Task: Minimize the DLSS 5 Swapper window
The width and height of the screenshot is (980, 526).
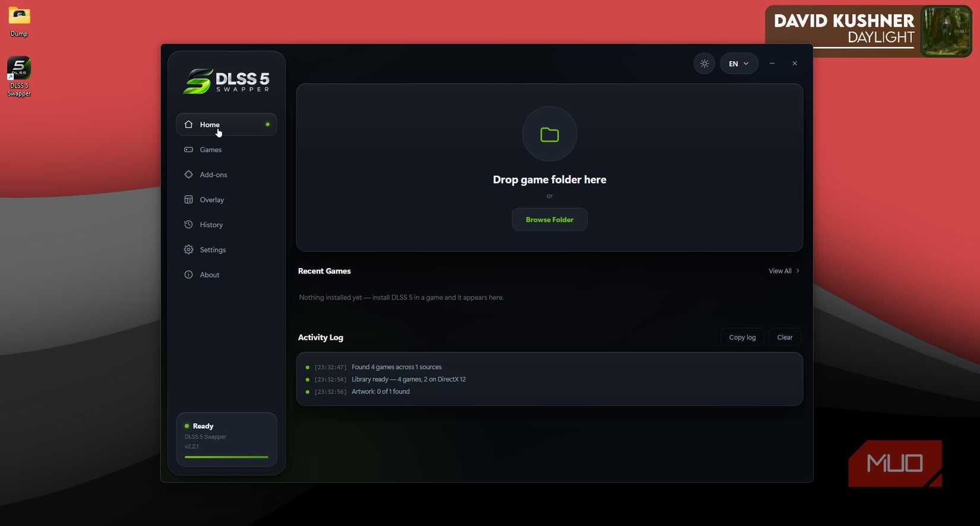Action: tap(772, 64)
